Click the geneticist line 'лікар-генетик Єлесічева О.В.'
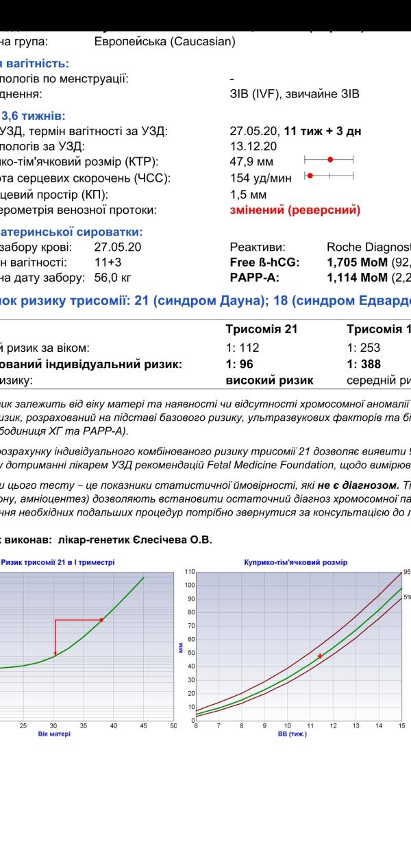Screen dimensions: 411x868 136,540
